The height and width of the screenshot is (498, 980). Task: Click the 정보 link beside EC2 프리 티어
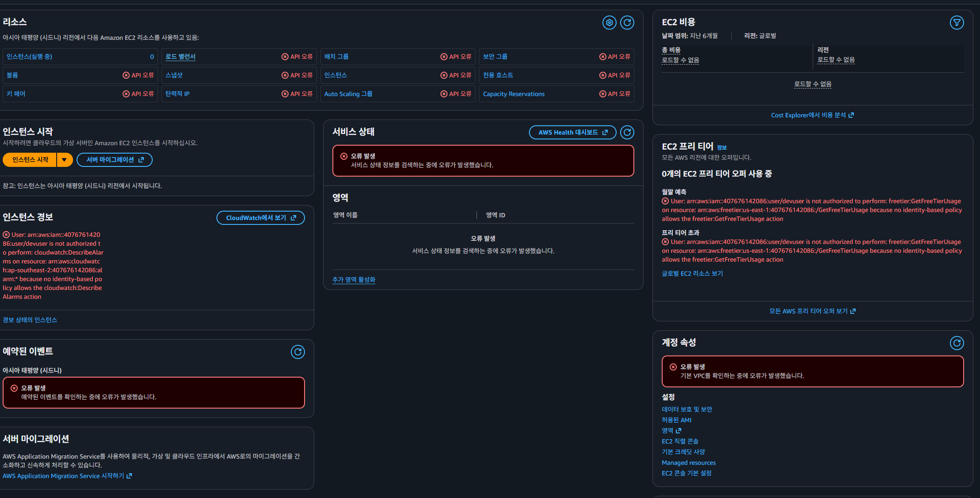click(x=722, y=147)
